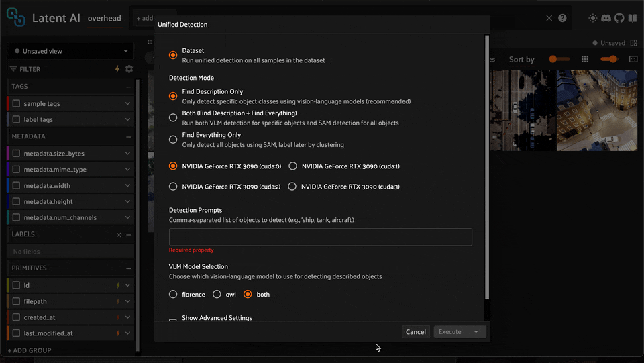Collapse the LABELS group dash
The width and height of the screenshot is (644, 363).
[129, 234]
